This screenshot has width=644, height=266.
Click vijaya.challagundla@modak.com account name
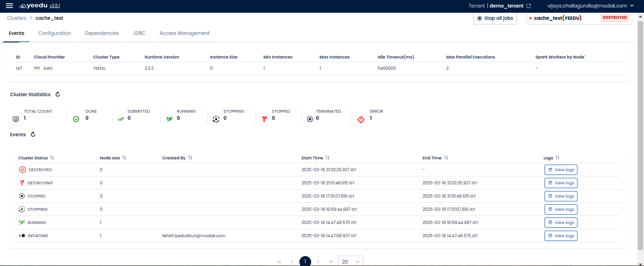tap(587, 6)
